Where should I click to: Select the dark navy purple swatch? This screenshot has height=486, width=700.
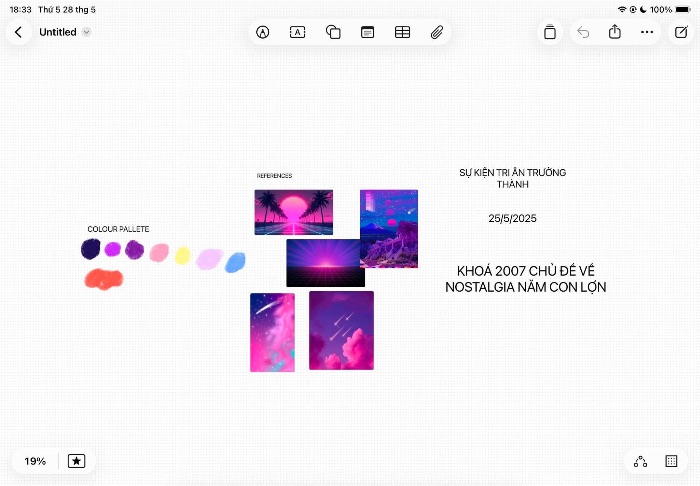[91, 249]
